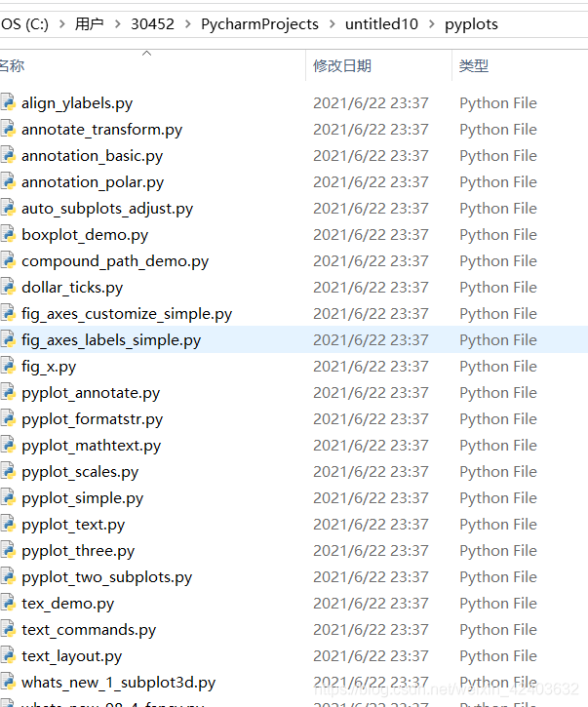Select the pyplot_formatstr.py file icon
Screen dimensions: 588x707
coord(8,418)
